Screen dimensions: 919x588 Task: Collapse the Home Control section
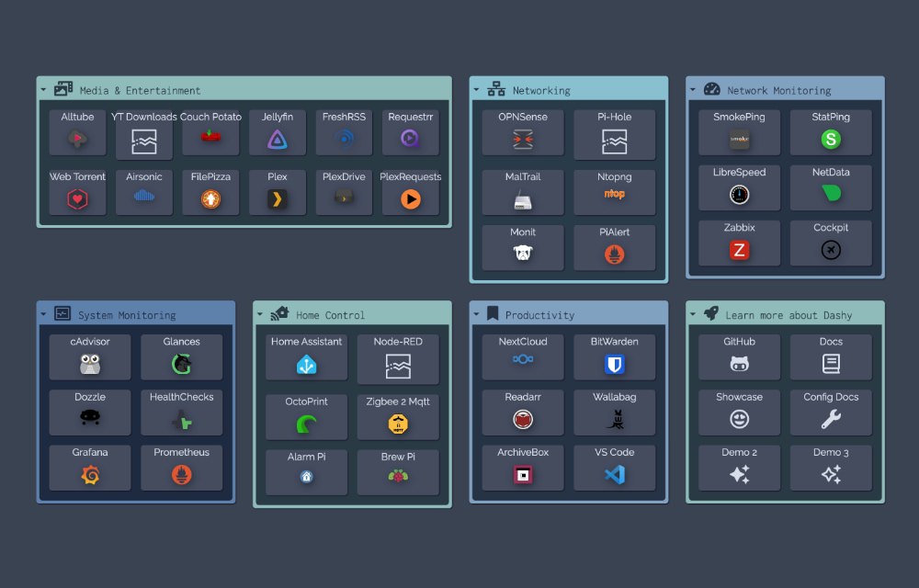pyautogui.click(x=260, y=314)
